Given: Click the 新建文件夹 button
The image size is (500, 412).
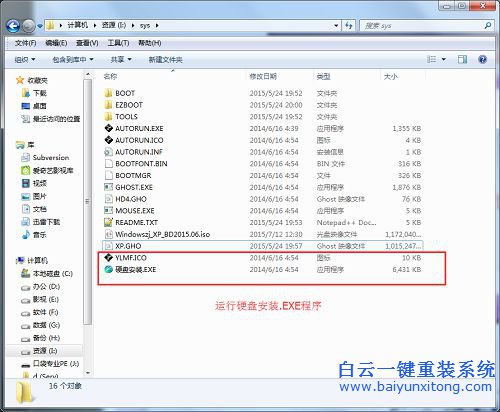Looking at the screenshot, I should (165, 60).
